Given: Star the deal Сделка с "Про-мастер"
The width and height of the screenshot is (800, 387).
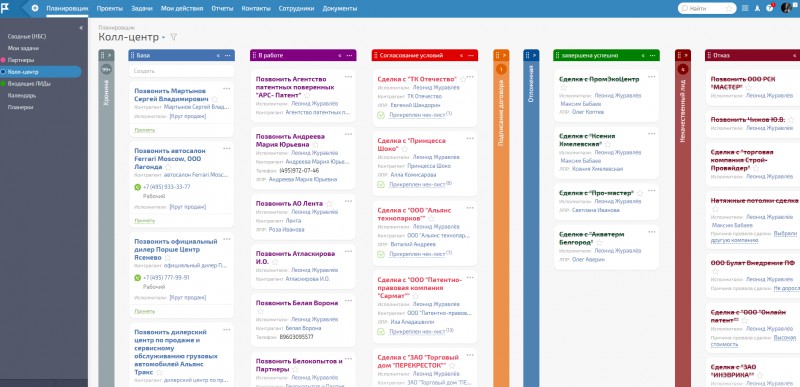Looking at the screenshot, I should 640,193.
